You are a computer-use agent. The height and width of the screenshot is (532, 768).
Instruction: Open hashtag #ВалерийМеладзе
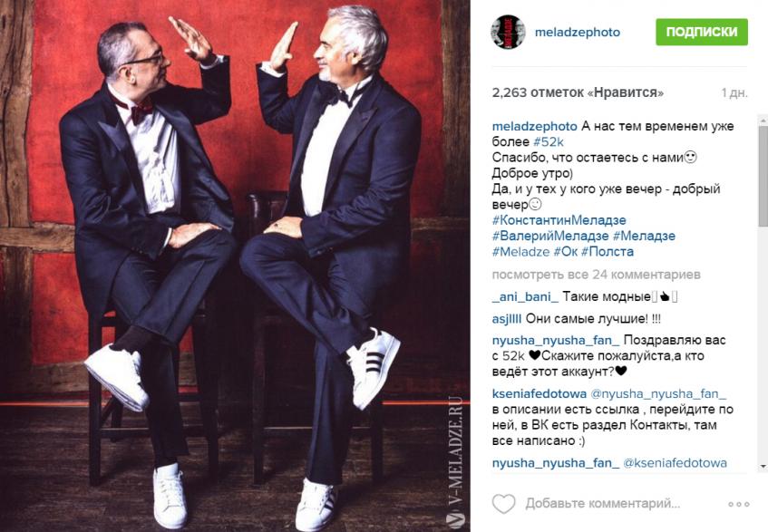click(x=550, y=236)
